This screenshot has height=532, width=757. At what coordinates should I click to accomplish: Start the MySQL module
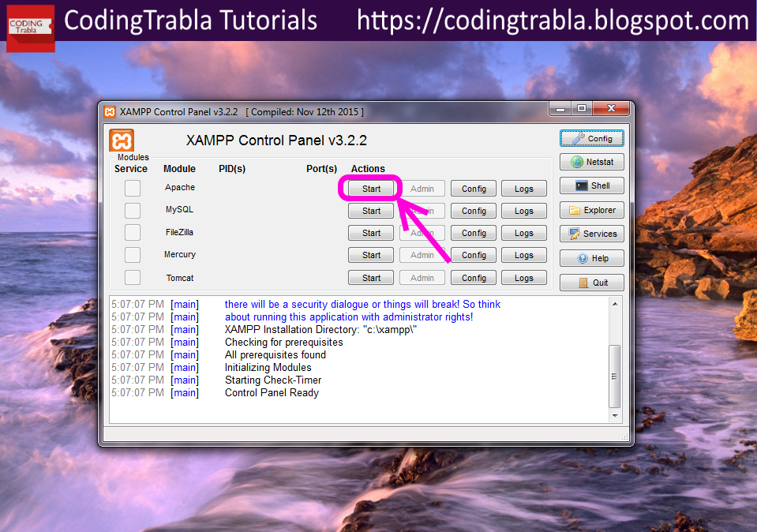point(371,211)
